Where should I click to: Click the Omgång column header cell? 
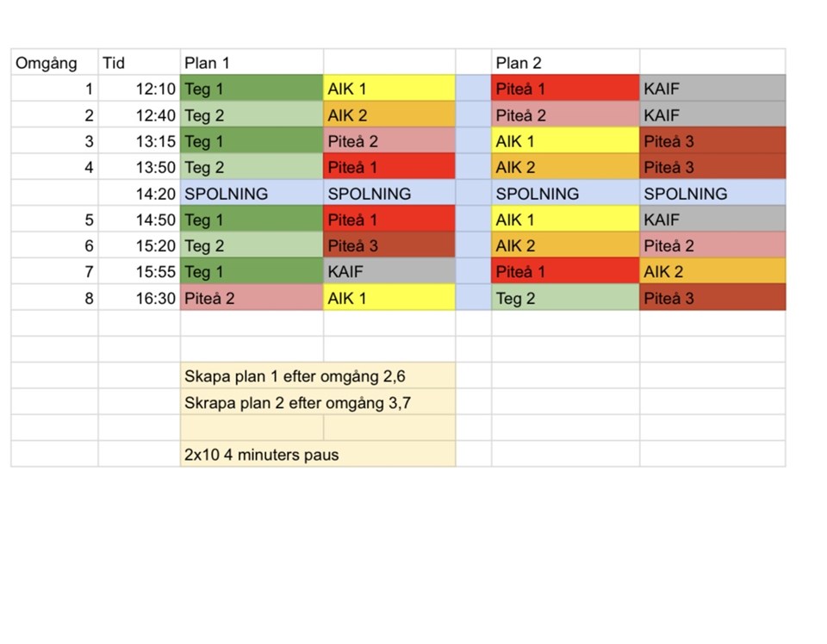tap(54, 63)
